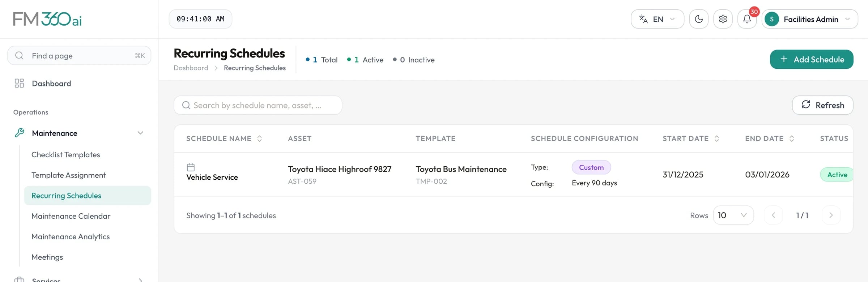This screenshot has height=282, width=868.
Task: Click the Maintenance wrench icon
Action: 19,133
